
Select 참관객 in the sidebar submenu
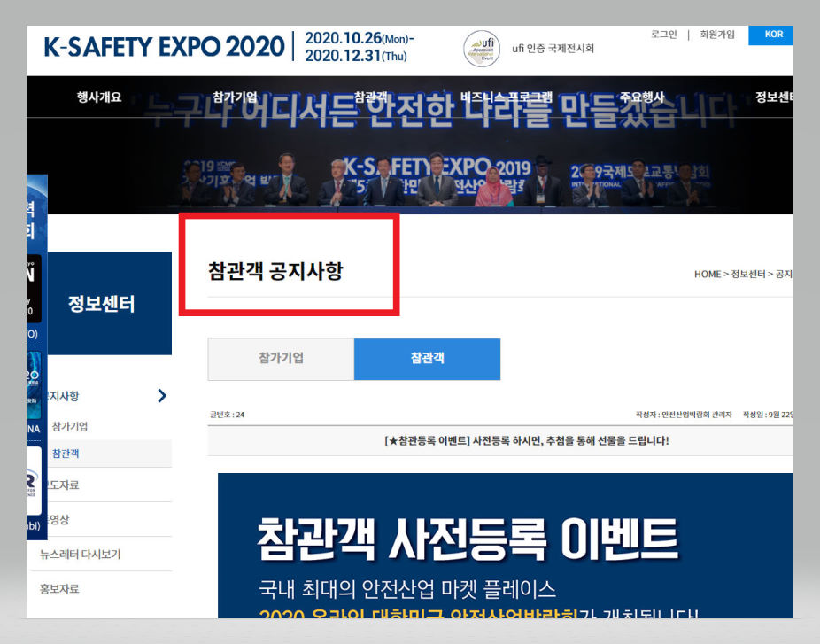(66, 454)
